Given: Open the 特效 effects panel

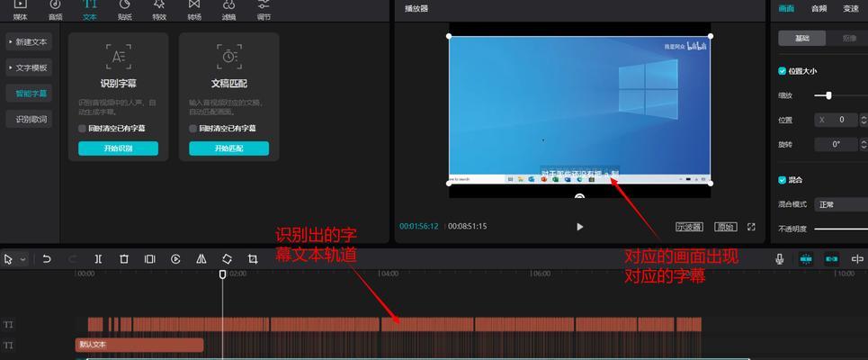Looking at the screenshot, I should [x=159, y=9].
